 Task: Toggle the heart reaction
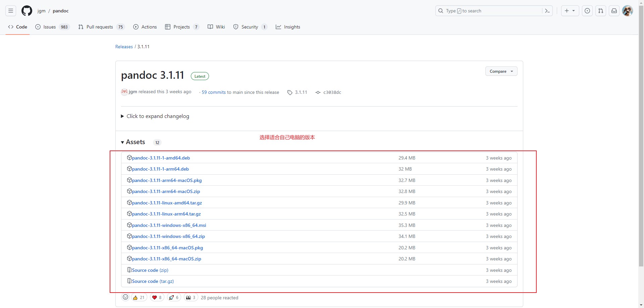click(x=157, y=298)
